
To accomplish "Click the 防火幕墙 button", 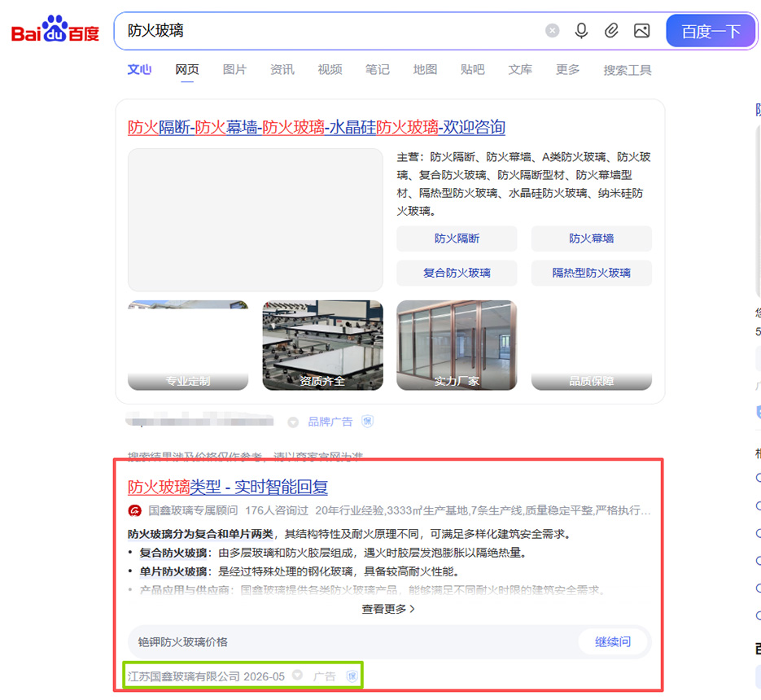I will pyautogui.click(x=592, y=238).
